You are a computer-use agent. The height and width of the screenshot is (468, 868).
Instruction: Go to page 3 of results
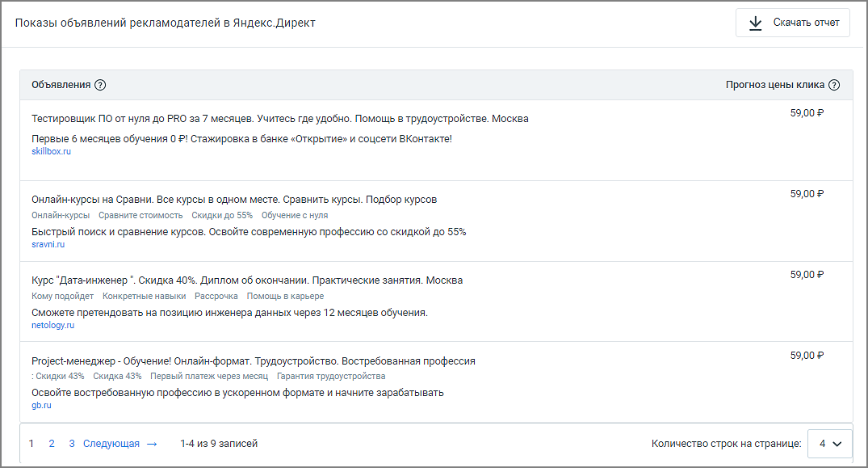72,444
